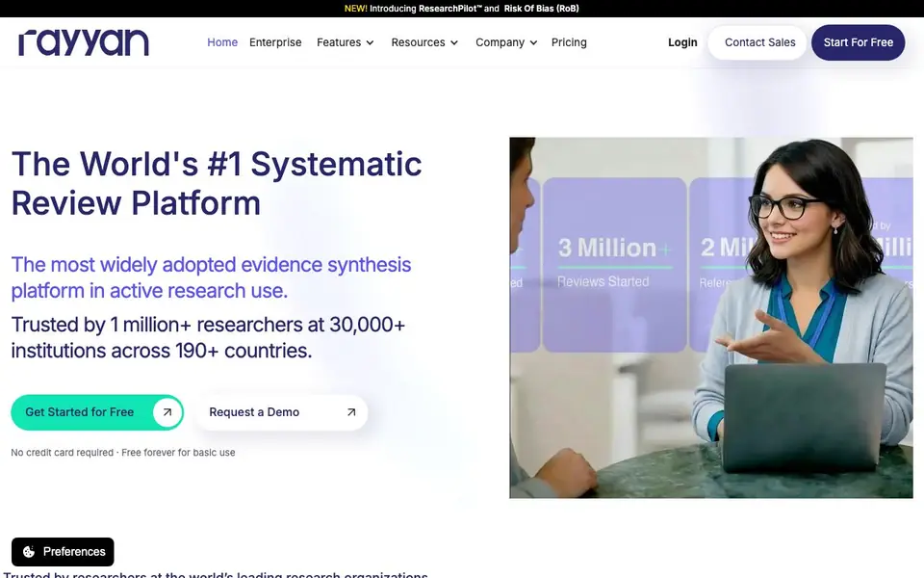
Task: Open cookie Preferences
Action: coord(63,551)
